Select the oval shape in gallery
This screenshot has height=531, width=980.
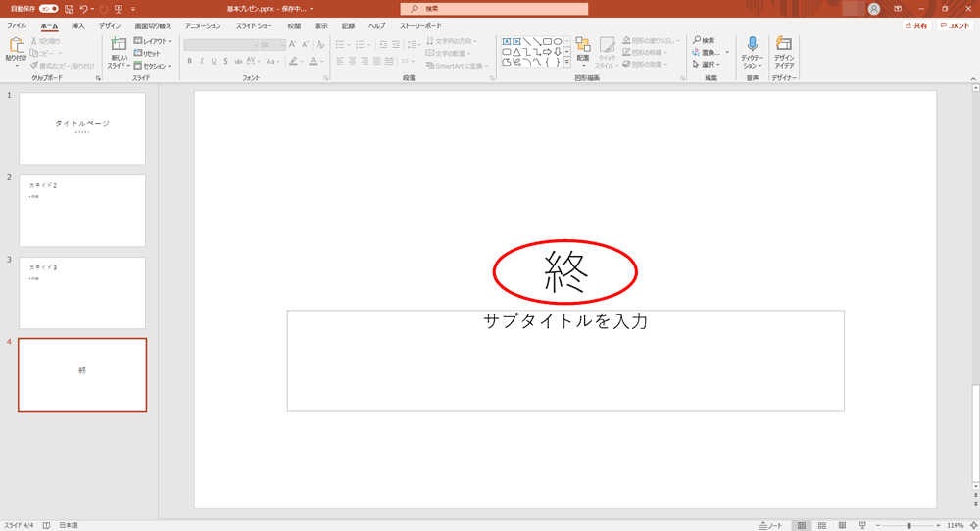click(x=557, y=42)
